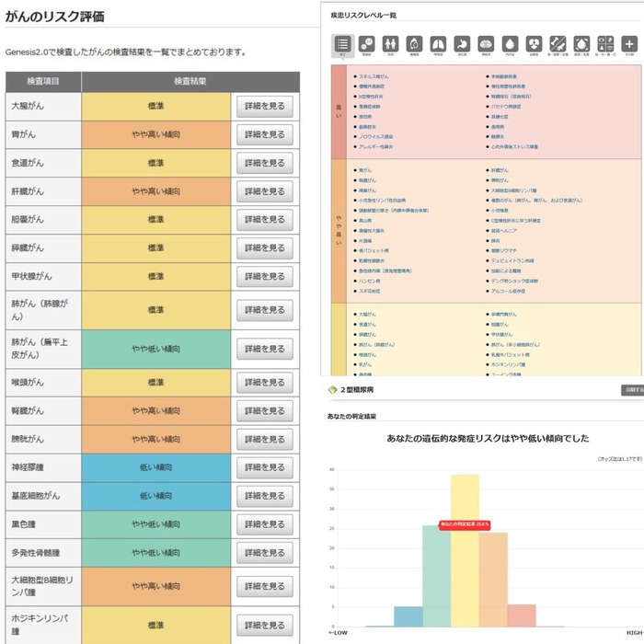The width and height of the screenshot is (644, 644).
Task: Click the short red histogram bar
Action: 522,615
